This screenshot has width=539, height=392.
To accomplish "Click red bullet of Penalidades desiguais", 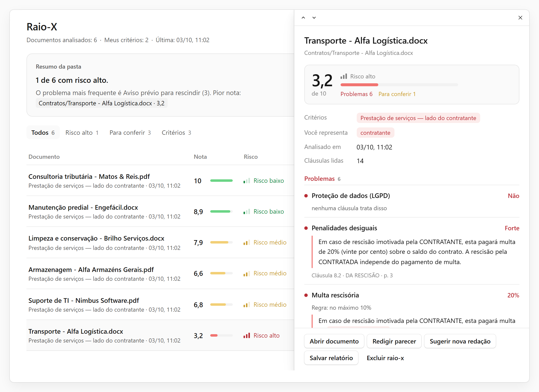I will tap(306, 228).
